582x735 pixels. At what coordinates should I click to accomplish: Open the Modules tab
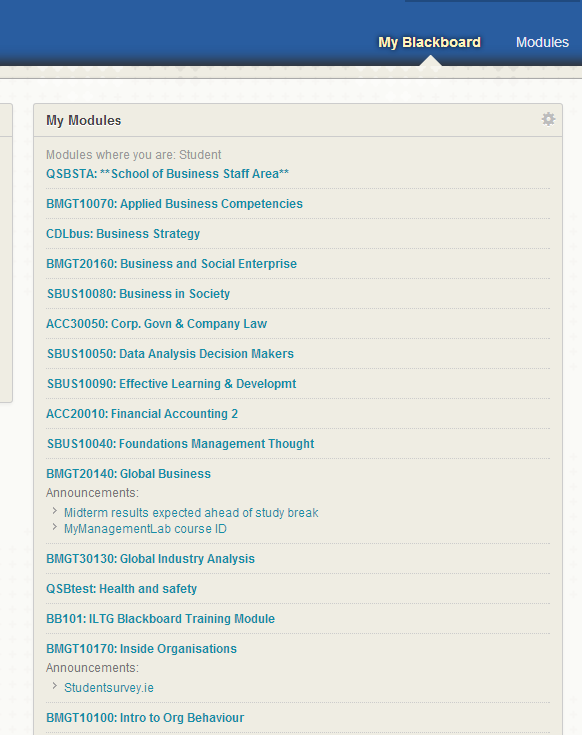click(542, 42)
